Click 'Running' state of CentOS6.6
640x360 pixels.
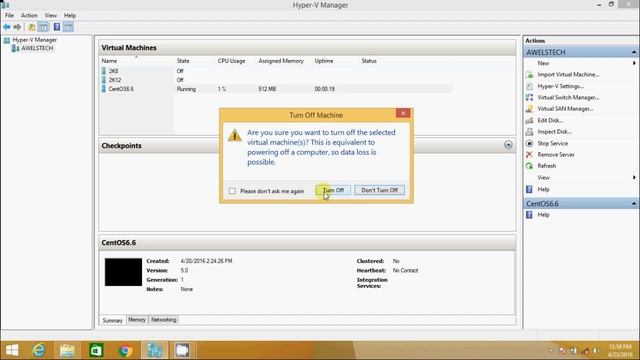(186, 89)
